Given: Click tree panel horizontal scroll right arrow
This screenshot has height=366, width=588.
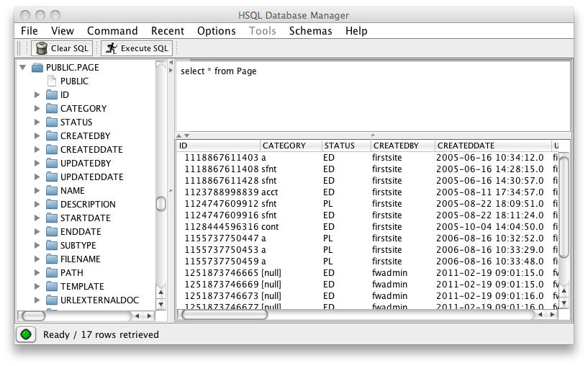Looking at the screenshot, I should coord(150,316).
